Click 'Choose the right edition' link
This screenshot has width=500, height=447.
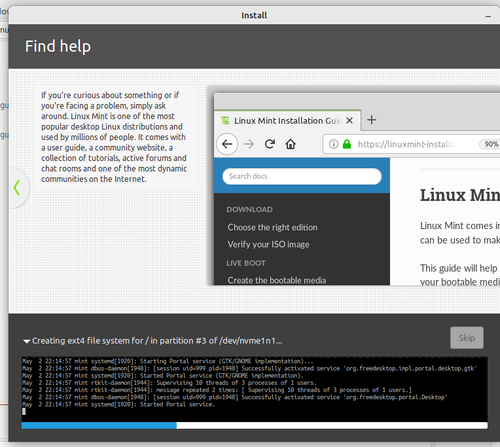tap(272, 227)
